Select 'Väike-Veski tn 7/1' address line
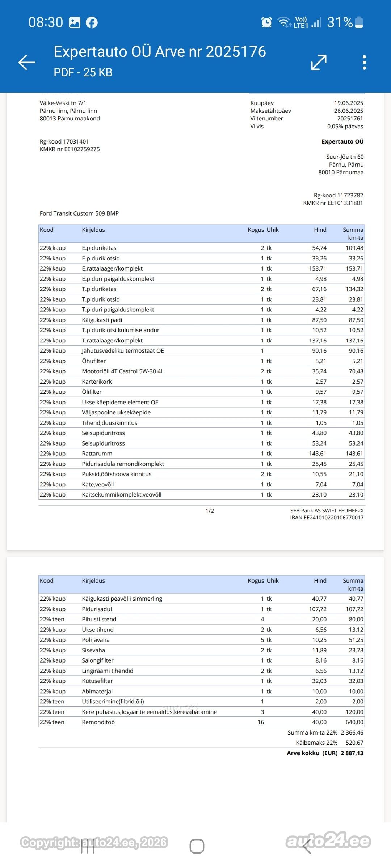Screen dimensions: 391x868 [x=63, y=103]
